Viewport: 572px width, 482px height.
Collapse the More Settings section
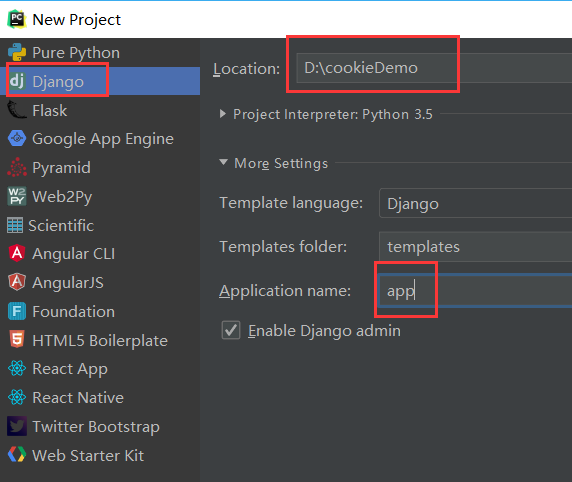[223, 162]
